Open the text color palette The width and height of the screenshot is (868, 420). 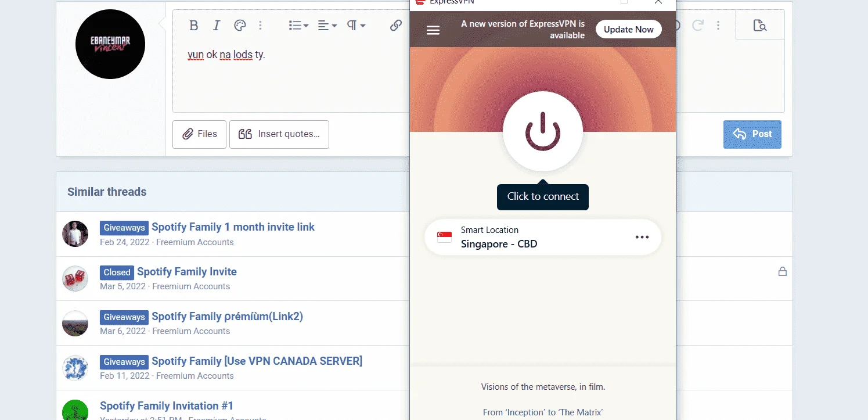coord(240,26)
